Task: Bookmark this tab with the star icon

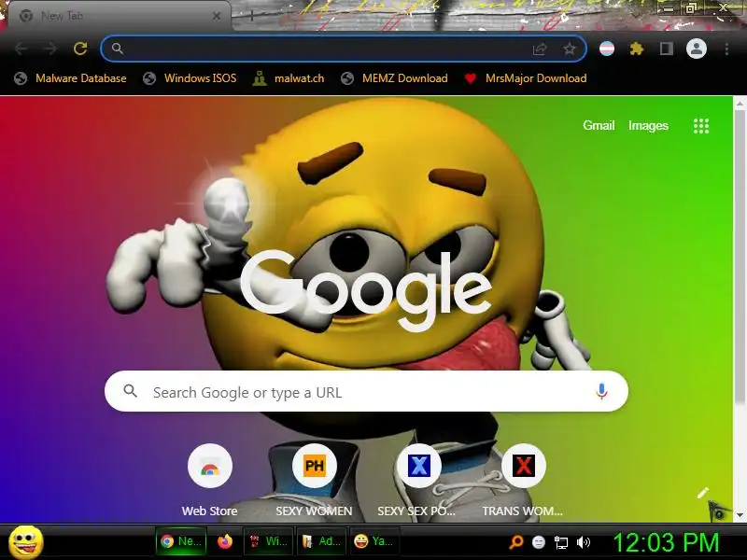Action: point(569,49)
